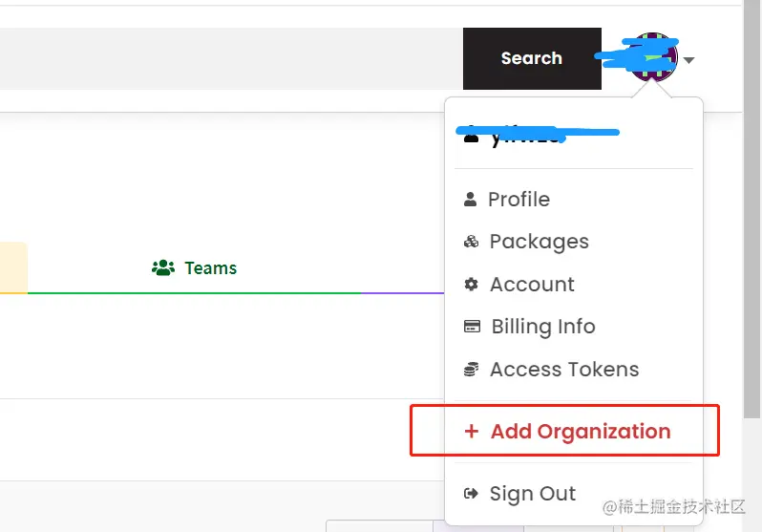762x532 pixels.
Task: Go to Account settings in the menu
Action: coord(532,285)
